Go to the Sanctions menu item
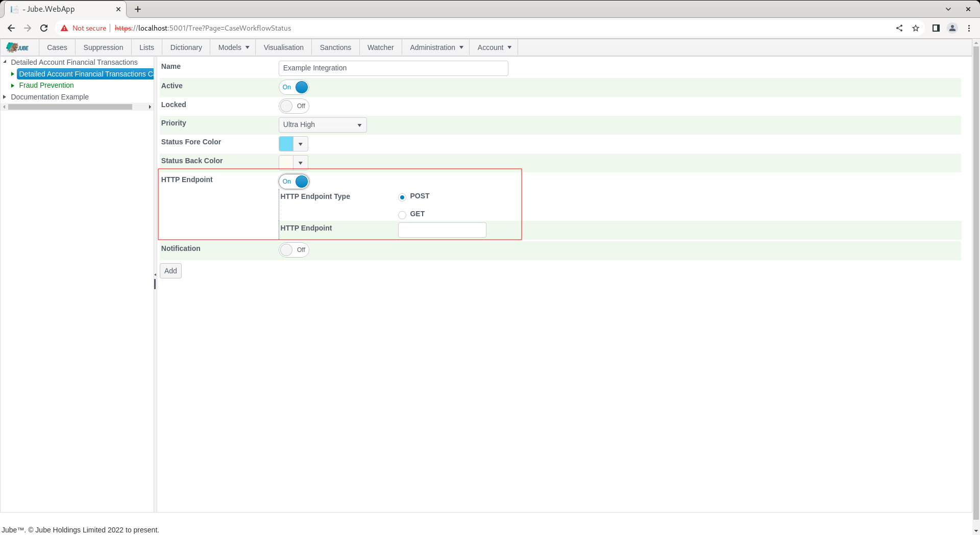 coord(335,47)
